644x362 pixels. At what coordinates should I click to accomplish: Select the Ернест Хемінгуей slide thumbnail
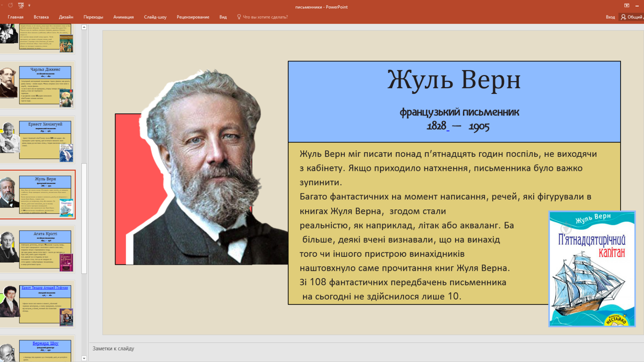click(37, 140)
